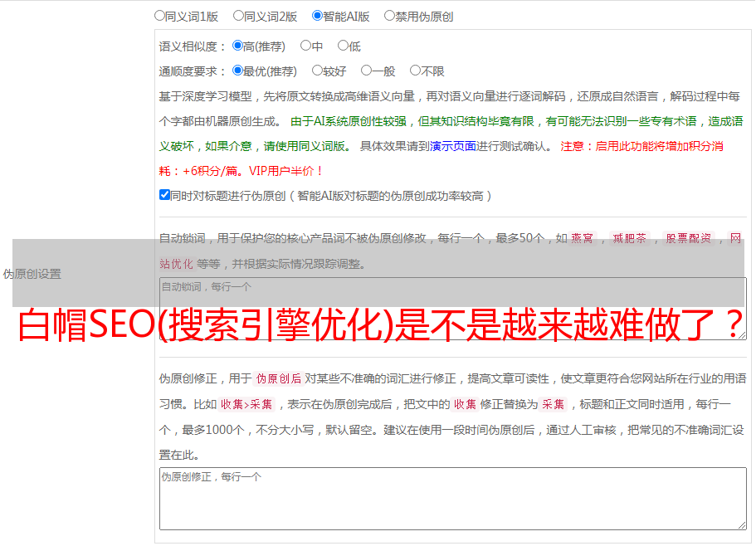The height and width of the screenshot is (546, 756).
Task: Click the 收集>采集 example rule tag
Action: (246, 404)
